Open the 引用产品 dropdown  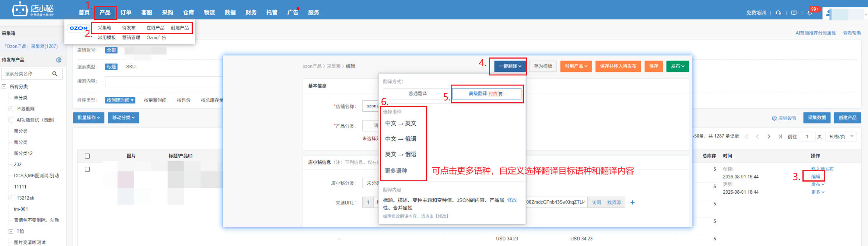tap(576, 66)
